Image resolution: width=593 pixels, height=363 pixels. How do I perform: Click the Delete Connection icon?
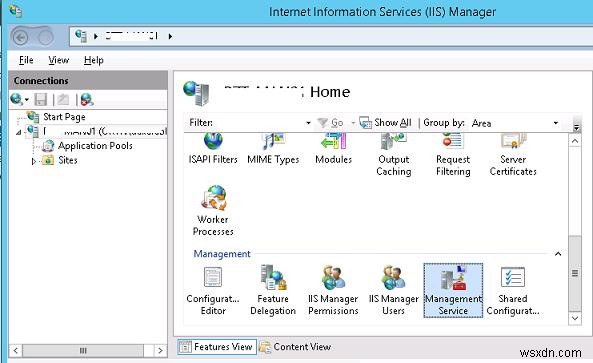pyautogui.click(x=87, y=99)
